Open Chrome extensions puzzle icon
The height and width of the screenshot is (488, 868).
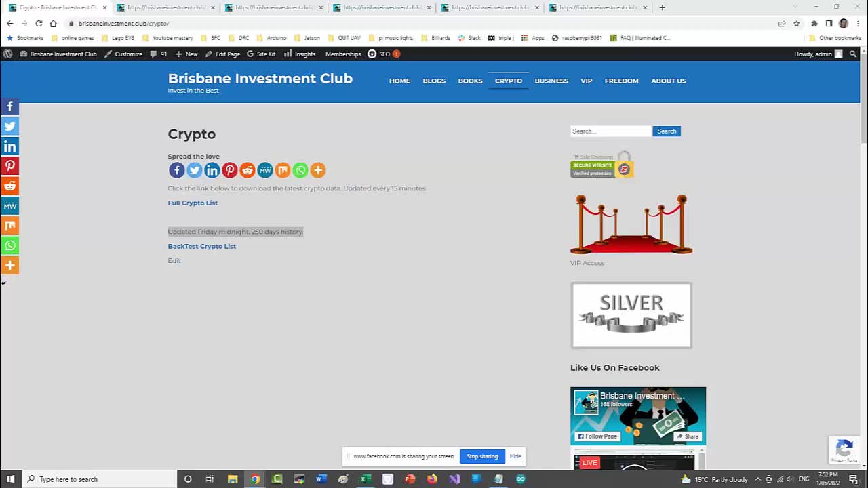click(814, 23)
